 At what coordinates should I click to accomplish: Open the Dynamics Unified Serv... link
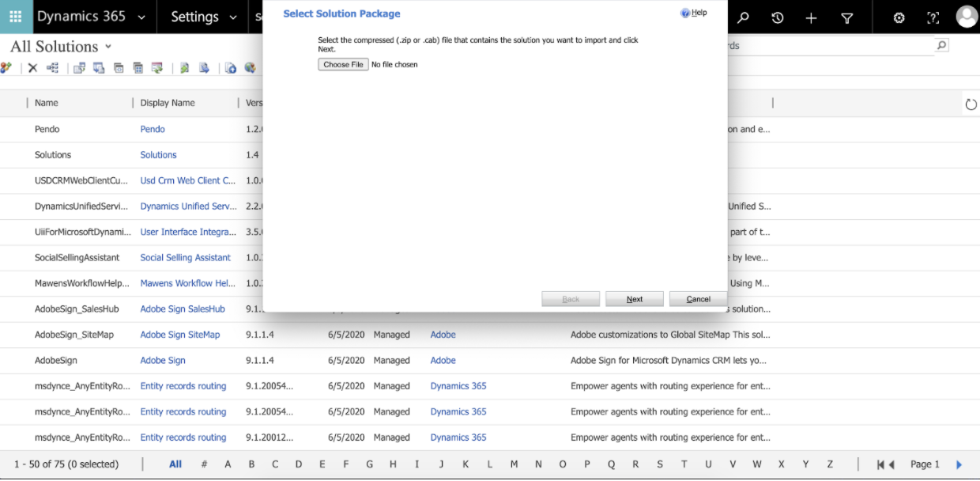pos(188,206)
